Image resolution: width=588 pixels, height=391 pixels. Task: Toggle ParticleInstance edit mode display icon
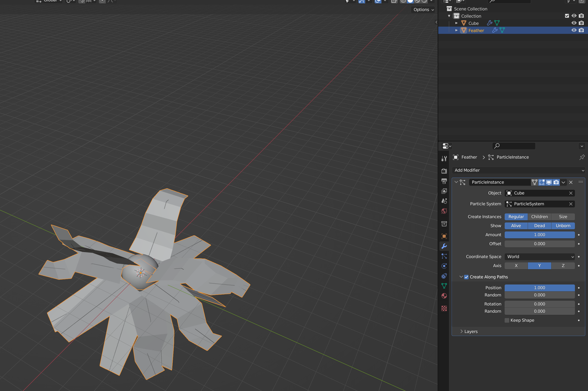click(542, 182)
